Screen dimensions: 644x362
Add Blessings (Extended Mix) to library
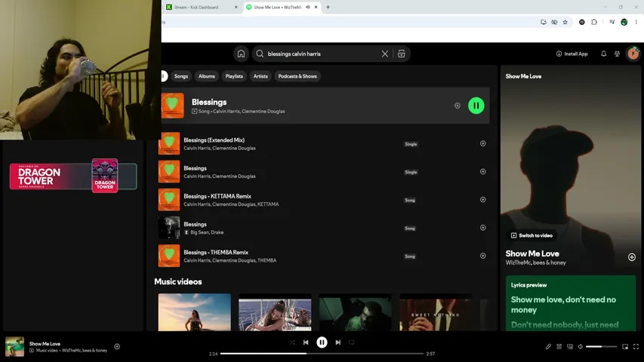(482, 143)
